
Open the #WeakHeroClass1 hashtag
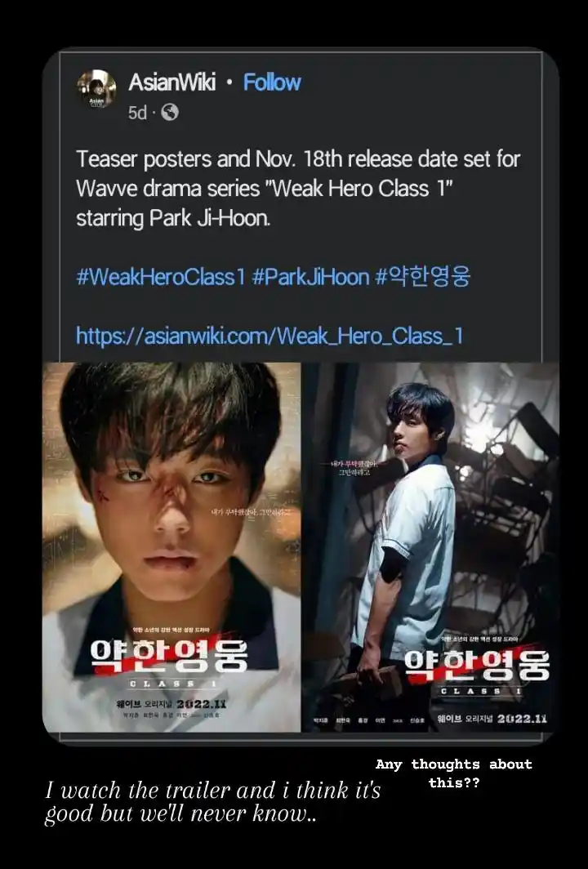160,276
